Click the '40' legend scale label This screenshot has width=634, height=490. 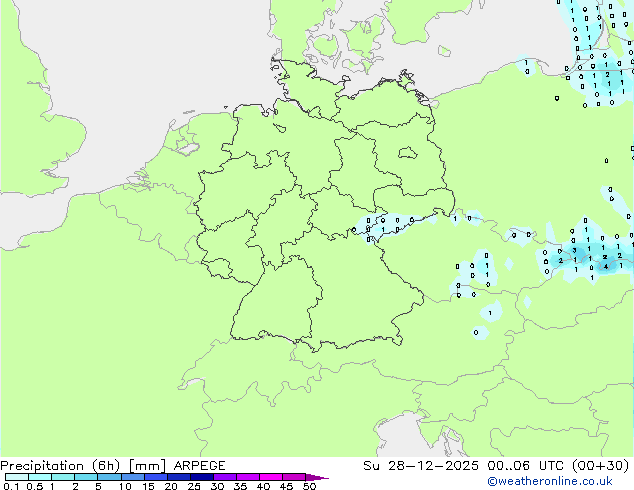(x=263, y=486)
